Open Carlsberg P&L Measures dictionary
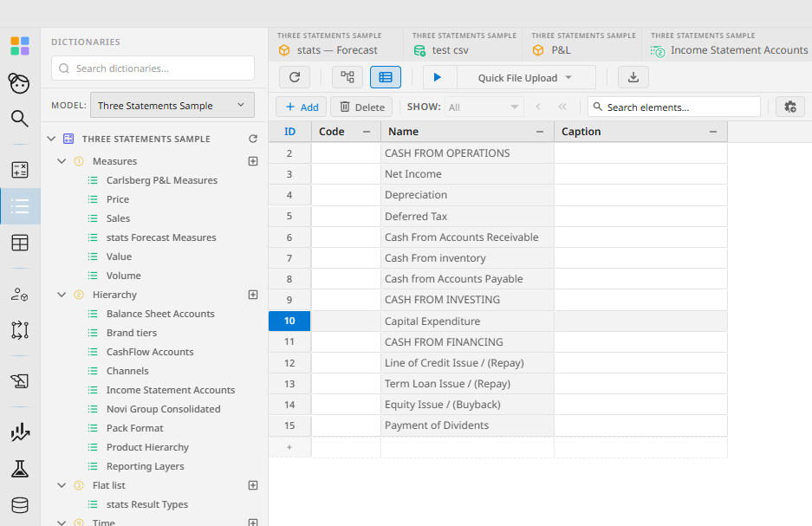 161,180
